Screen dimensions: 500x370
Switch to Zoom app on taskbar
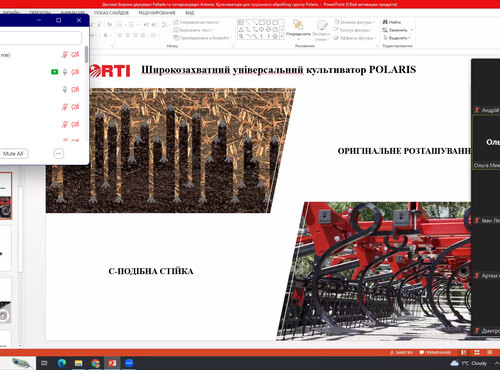(x=129, y=363)
